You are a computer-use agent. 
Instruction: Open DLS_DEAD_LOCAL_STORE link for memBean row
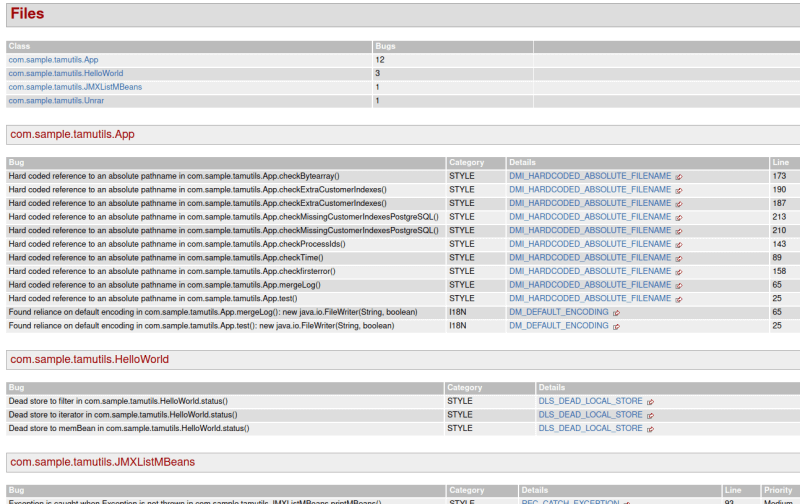(x=590, y=428)
